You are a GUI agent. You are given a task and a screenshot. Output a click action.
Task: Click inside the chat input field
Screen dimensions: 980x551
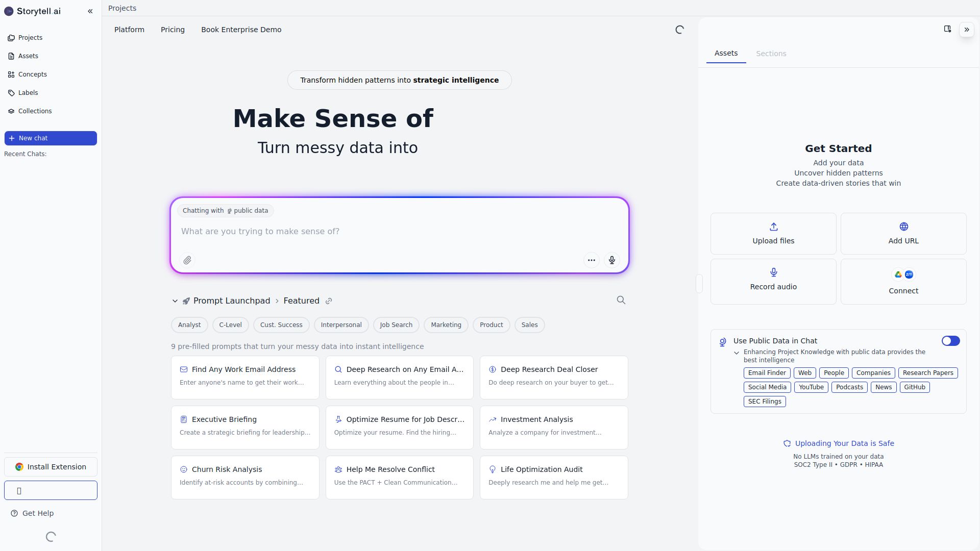[357, 231]
